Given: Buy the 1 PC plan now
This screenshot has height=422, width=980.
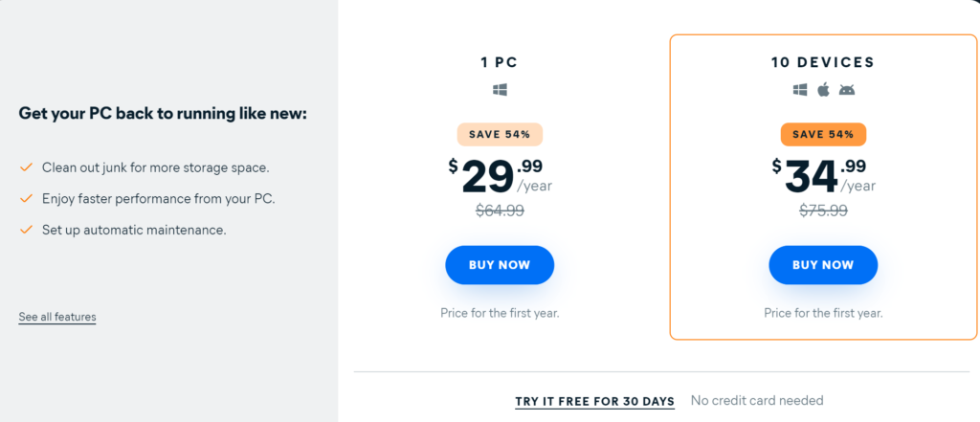Looking at the screenshot, I should (x=500, y=265).
